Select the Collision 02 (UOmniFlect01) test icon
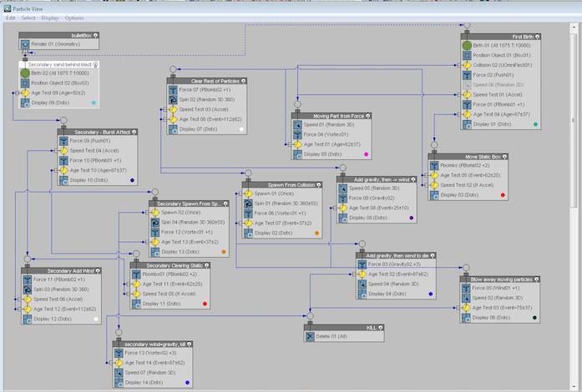 (x=467, y=65)
